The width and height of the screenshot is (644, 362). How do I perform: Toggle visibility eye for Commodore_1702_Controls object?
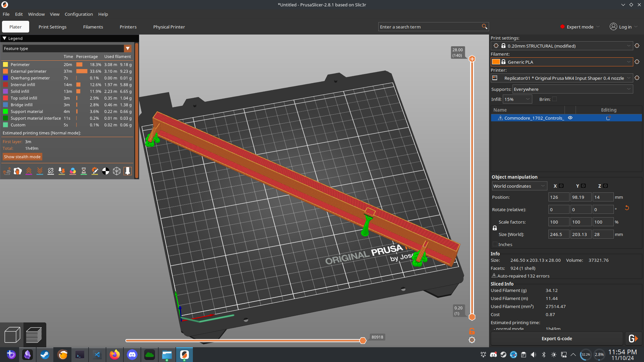570,118
